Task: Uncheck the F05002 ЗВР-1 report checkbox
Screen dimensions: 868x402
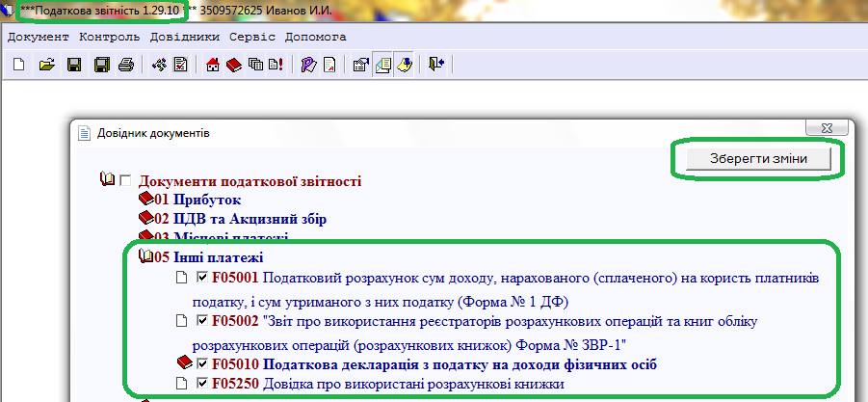Action: [x=201, y=319]
